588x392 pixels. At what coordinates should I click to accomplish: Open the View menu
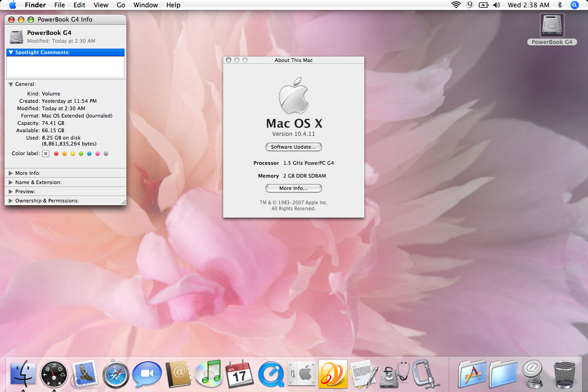click(101, 5)
